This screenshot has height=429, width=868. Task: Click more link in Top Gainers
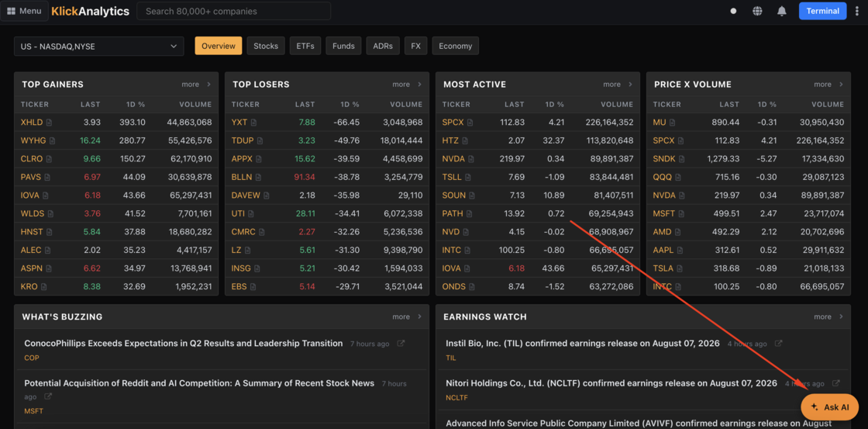coord(190,85)
